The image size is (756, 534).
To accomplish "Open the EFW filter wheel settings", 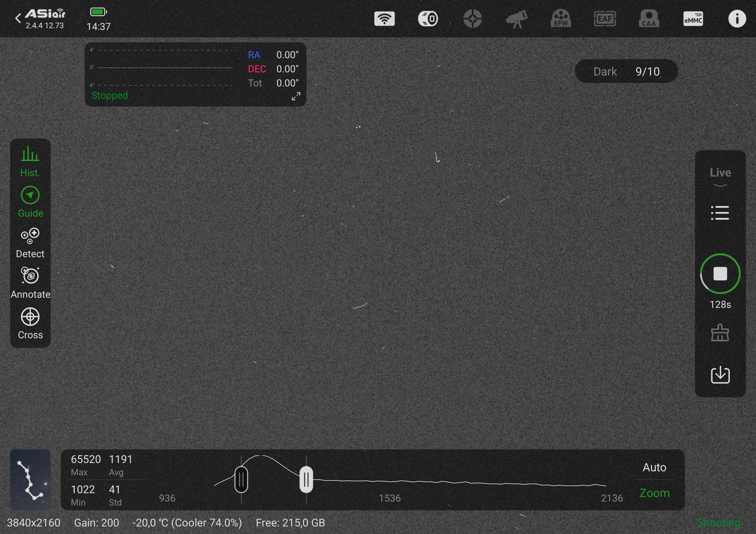I will (561, 19).
